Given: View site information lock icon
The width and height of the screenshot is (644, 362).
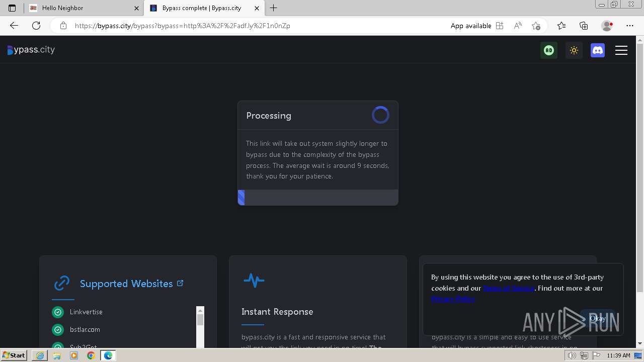Looking at the screenshot, I should pyautogui.click(x=63, y=26).
